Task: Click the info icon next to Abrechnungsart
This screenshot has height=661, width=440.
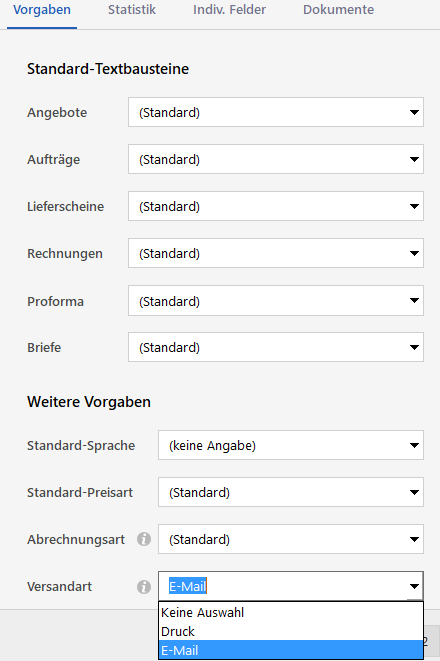Action: point(144,539)
